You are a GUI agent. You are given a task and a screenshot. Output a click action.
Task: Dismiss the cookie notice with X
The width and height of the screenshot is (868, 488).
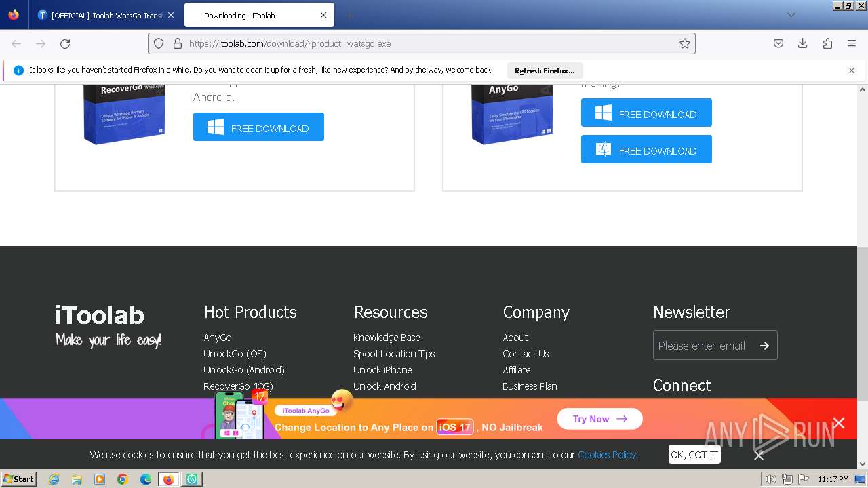[759, 455]
